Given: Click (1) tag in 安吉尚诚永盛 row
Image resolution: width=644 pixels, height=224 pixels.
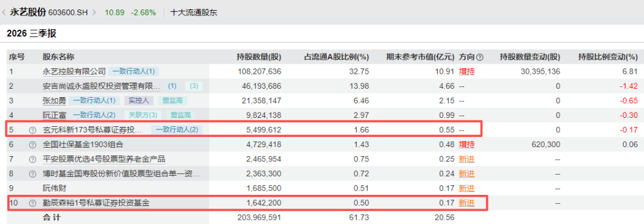Looking at the screenshot, I should (172, 86).
